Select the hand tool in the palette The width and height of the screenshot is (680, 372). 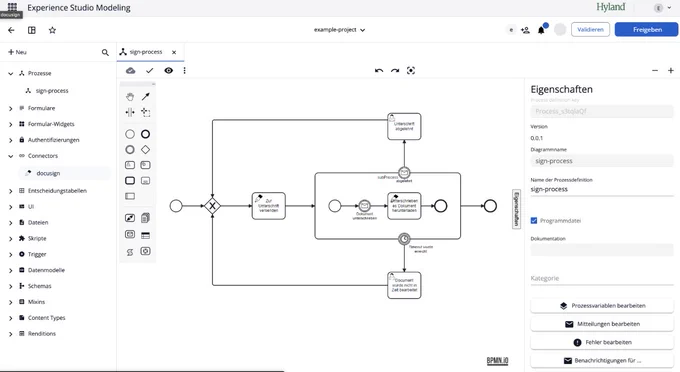(x=130, y=96)
